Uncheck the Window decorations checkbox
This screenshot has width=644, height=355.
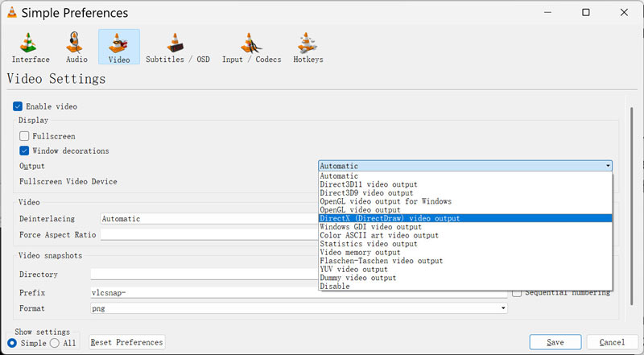pyautogui.click(x=24, y=151)
